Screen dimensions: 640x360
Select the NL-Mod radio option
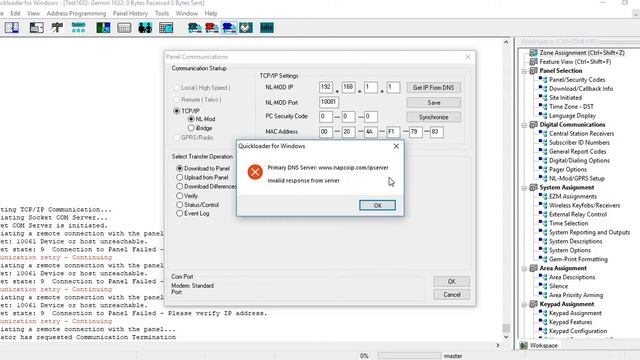[191, 119]
